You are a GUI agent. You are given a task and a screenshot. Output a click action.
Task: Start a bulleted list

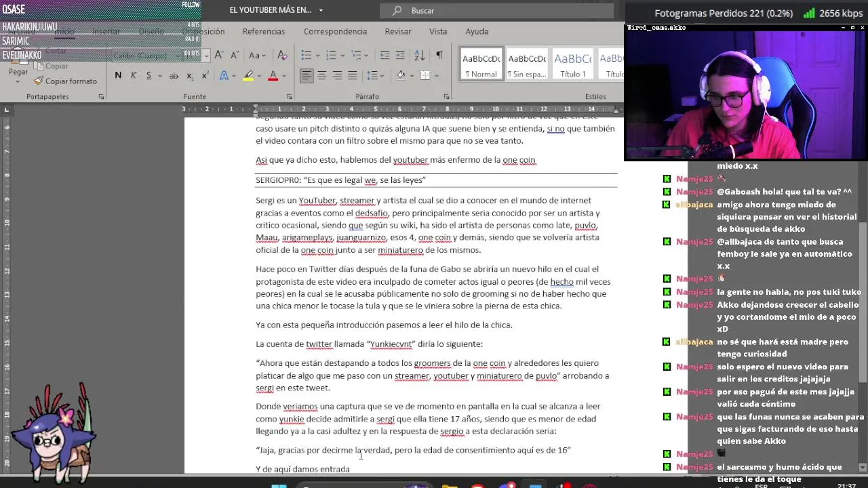306,55
